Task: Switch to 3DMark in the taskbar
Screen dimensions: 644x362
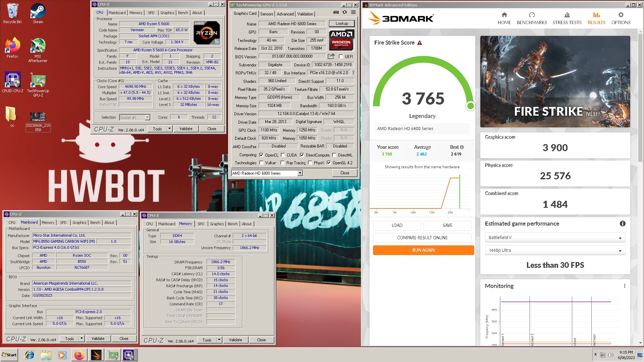Action: coord(96,355)
